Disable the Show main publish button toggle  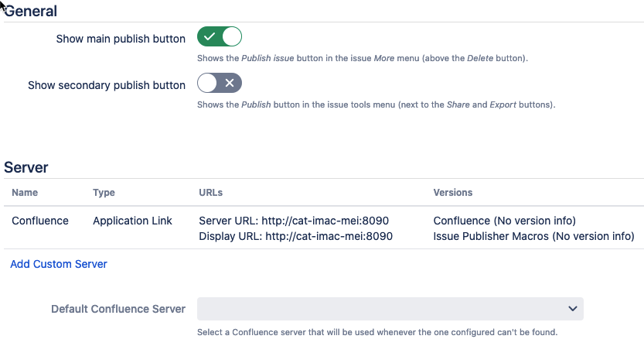point(220,37)
